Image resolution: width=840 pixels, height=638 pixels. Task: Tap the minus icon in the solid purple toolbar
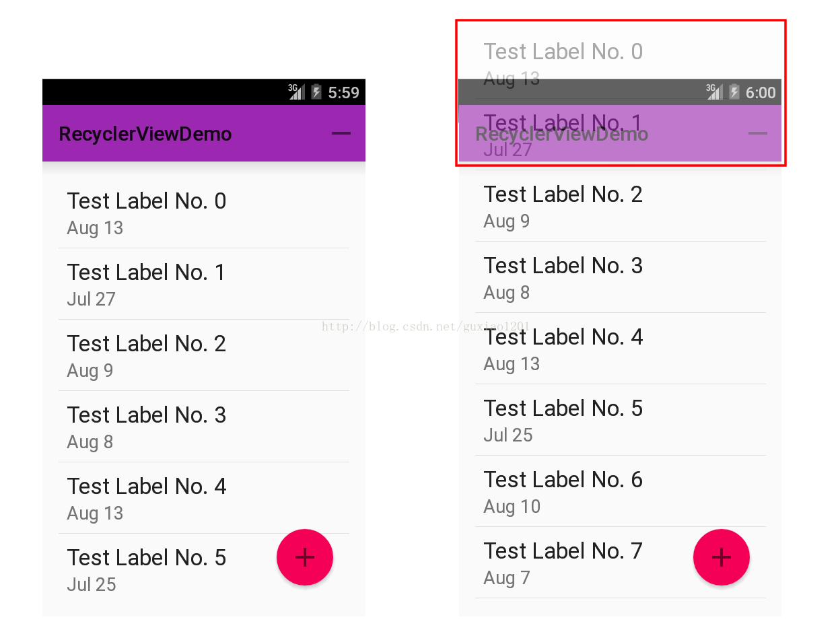tap(341, 133)
